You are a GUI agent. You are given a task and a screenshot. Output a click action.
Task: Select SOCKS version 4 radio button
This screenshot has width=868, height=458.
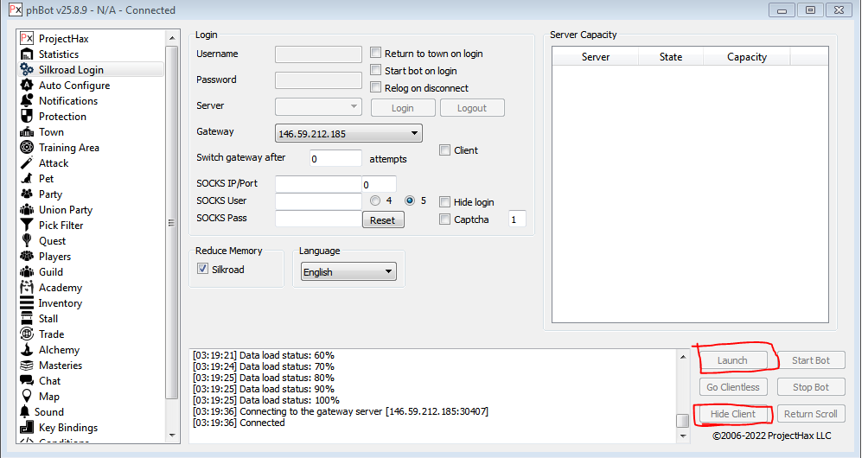click(375, 200)
